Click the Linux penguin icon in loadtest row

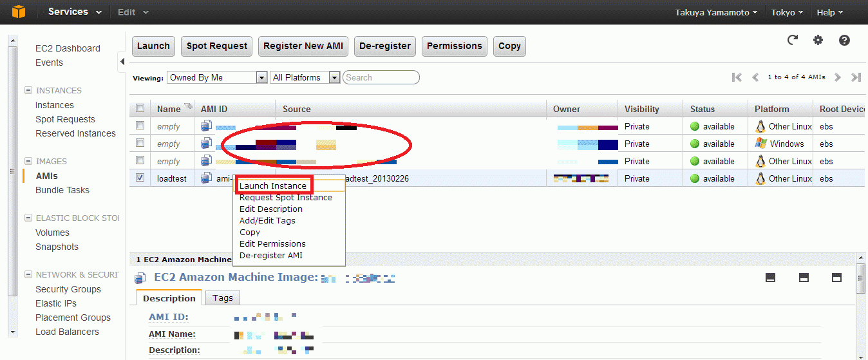tap(760, 178)
